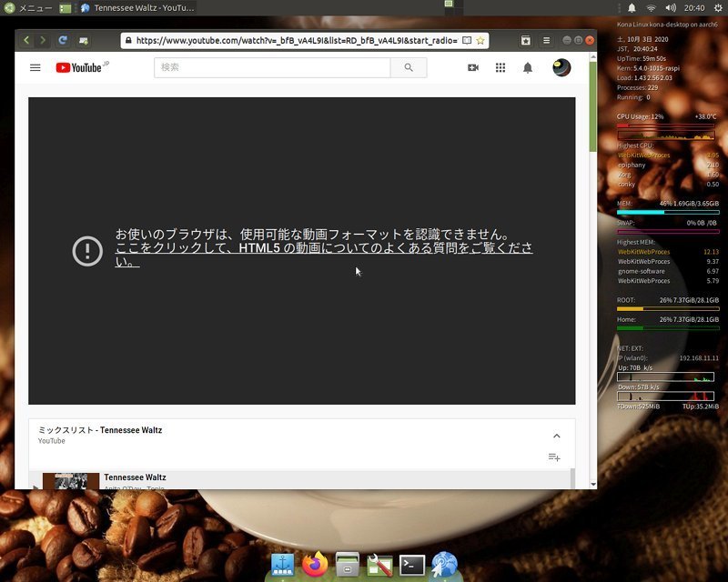Open YouTube notifications bell
Viewport: 728px width, 582px height.
pos(528,67)
